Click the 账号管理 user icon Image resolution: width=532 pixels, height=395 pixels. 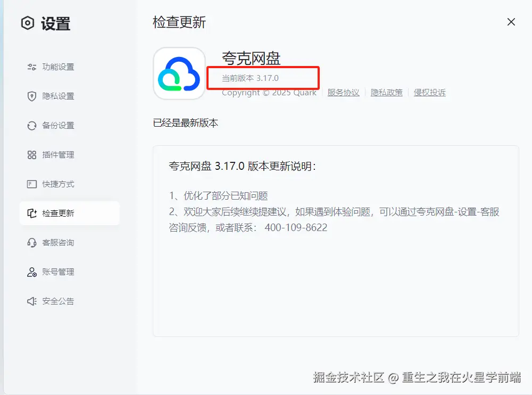click(31, 272)
